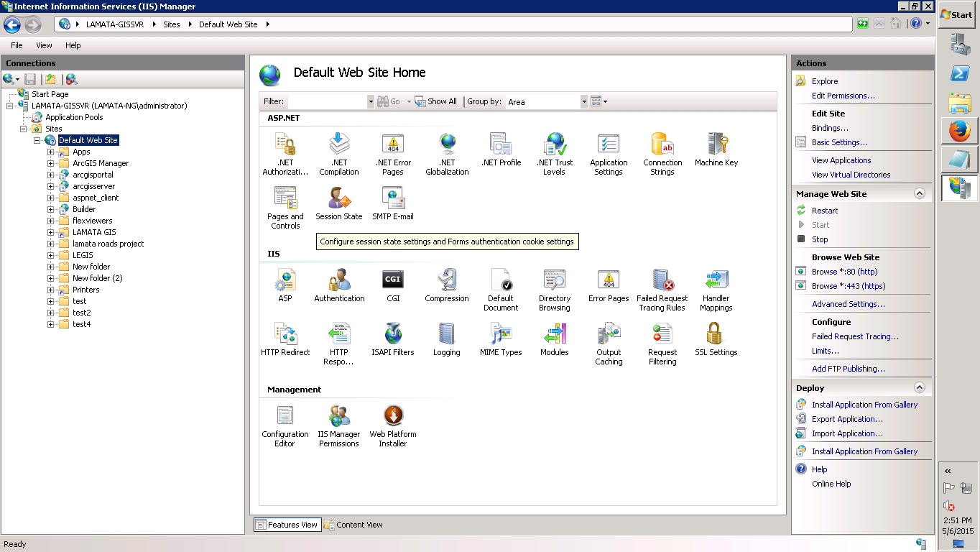
Task: Open the View menu
Action: coord(44,45)
